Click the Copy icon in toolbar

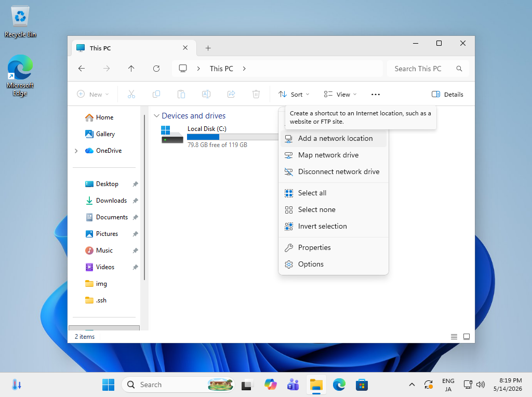[156, 95]
